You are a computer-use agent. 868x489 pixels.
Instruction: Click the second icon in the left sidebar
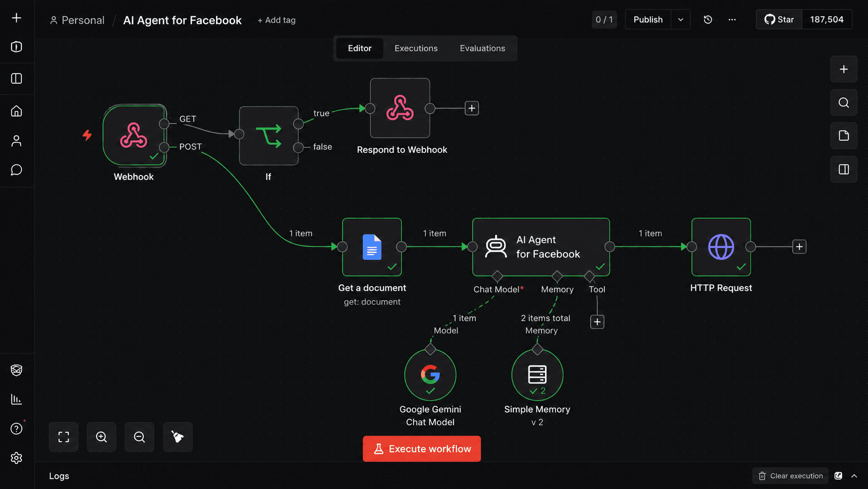pyautogui.click(x=17, y=47)
